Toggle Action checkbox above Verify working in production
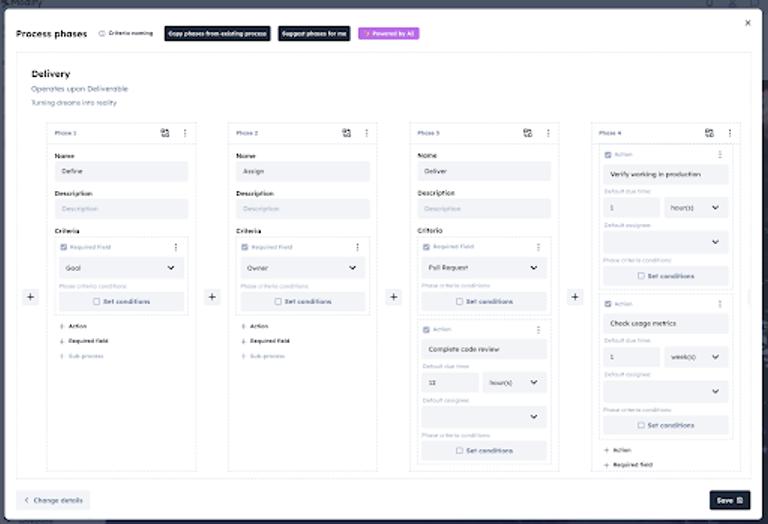 click(607, 154)
